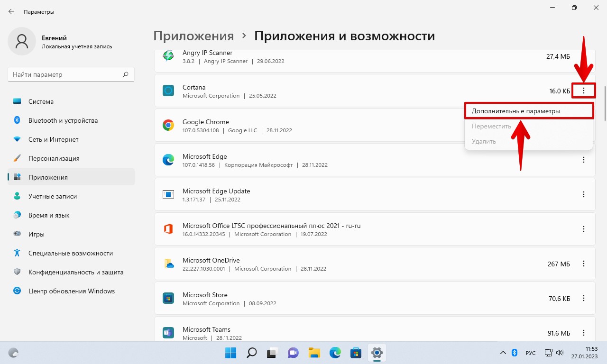This screenshot has width=607, height=364.
Task: Click the Google Chrome app icon
Action: tap(168, 125)
